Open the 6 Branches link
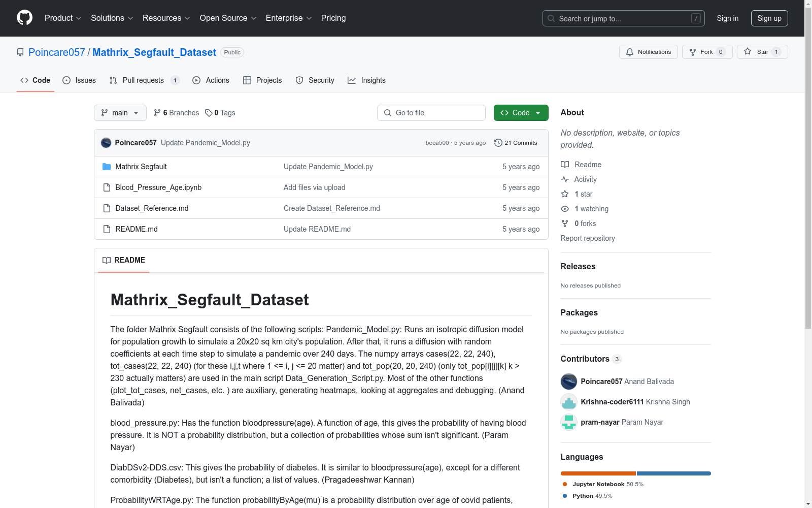This screenshot has width=812, height=508. [x=177, y=113]
